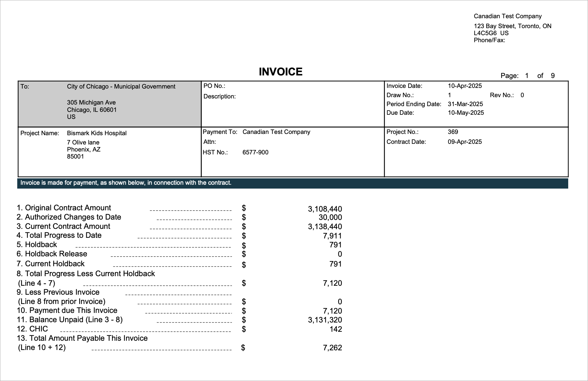Click the Phone/Fax label
This screenshot has width=588, height=381.
489,40
